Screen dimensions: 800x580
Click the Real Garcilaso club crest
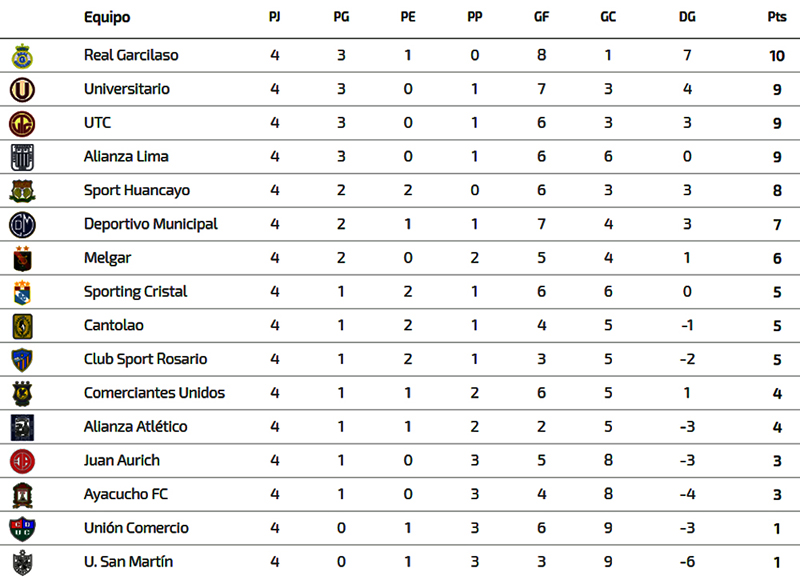pos(22,56)
